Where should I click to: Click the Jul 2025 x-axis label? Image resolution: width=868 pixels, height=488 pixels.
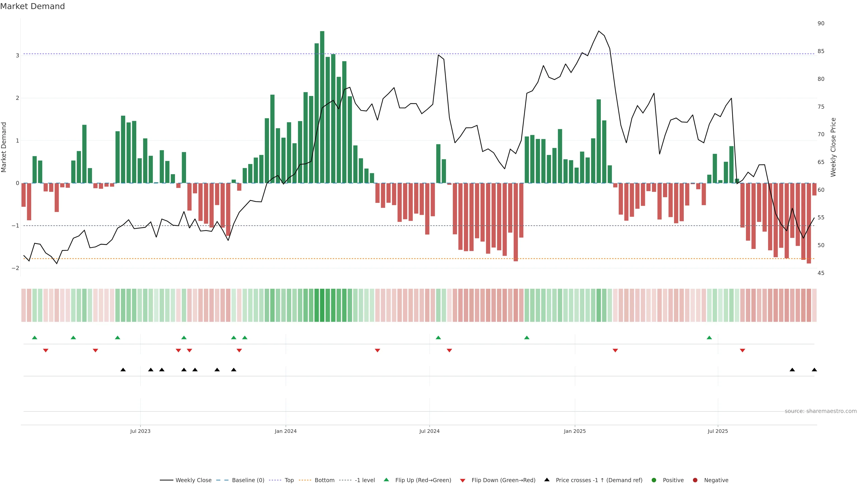(718, 432)
